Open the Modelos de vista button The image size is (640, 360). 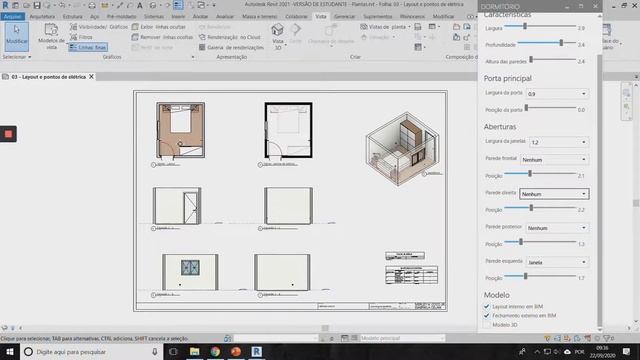(51, 36)
